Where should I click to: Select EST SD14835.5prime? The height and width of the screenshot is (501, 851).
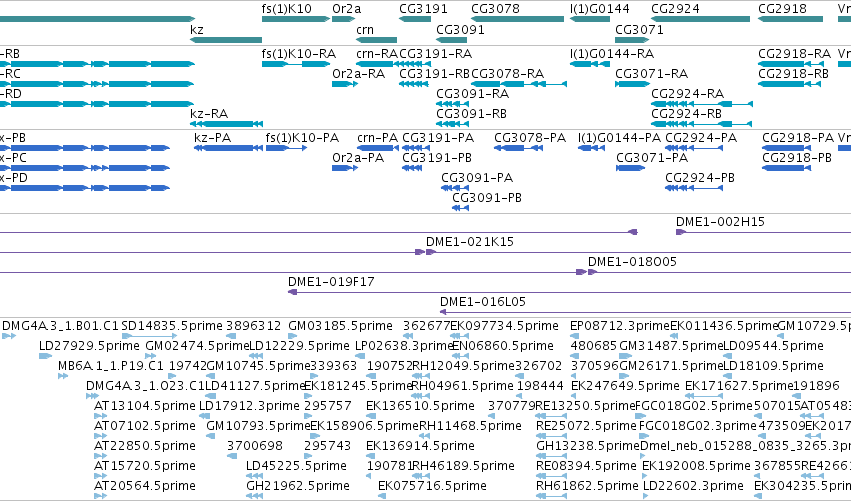(172, 326)
